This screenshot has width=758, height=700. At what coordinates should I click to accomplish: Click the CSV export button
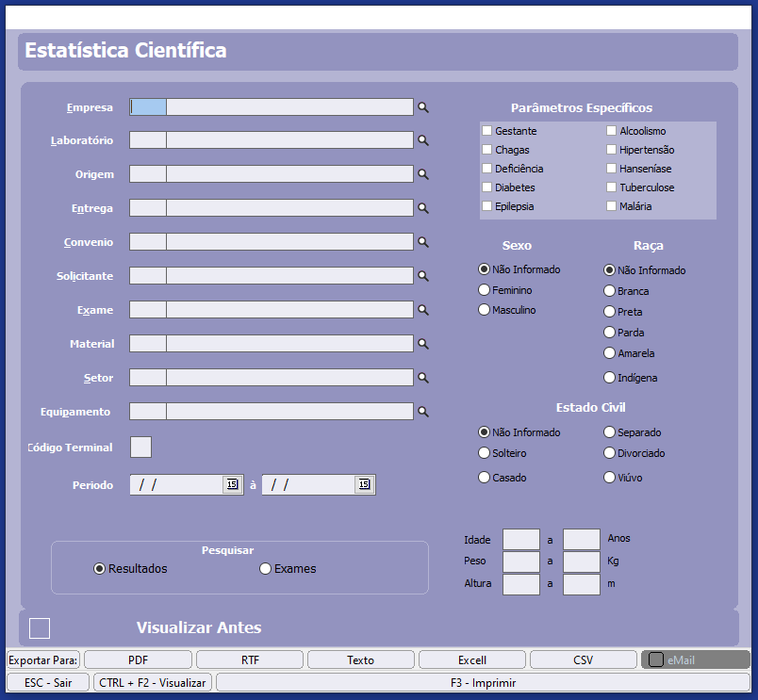[x=583, y=660]
